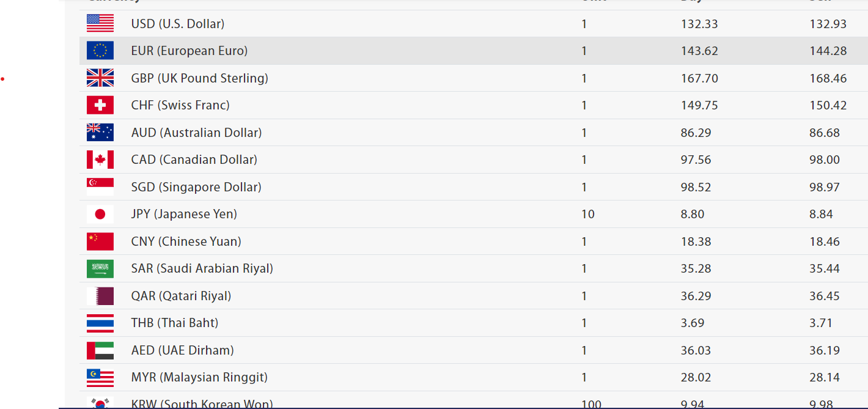Select the MYR (Malaysian Ringgit) label
868x409 pixels.
pos(199,377)
